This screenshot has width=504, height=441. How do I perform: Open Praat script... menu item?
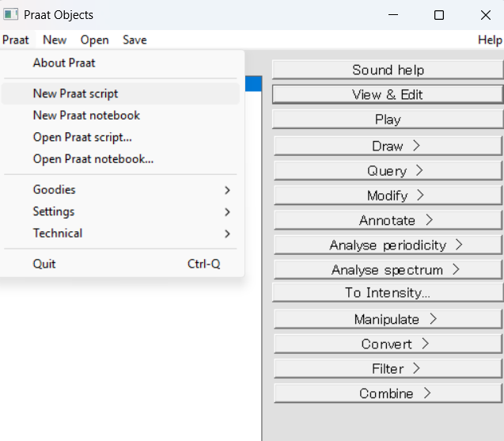click(120, 137)
